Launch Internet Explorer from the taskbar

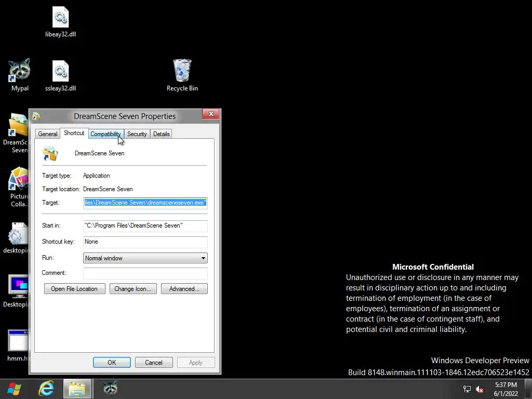[46, 389]
